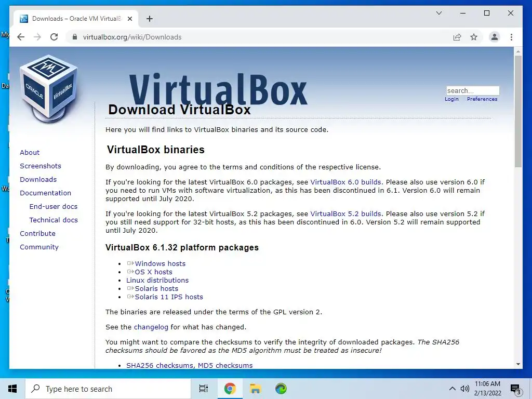Select the Downloads – Oracle VM VirtualBox tab
This screenshot has height=399, width=532.
(76, 19)
